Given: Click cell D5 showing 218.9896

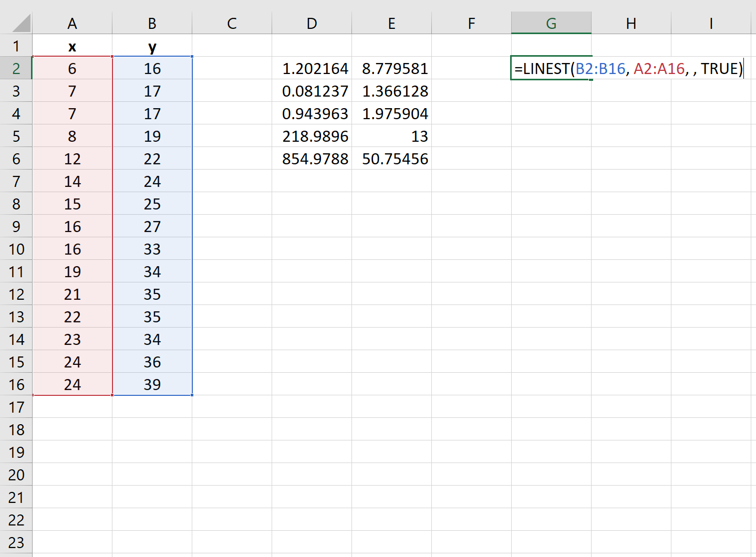Looking at the screenshot, I should [x=312, y=136].
